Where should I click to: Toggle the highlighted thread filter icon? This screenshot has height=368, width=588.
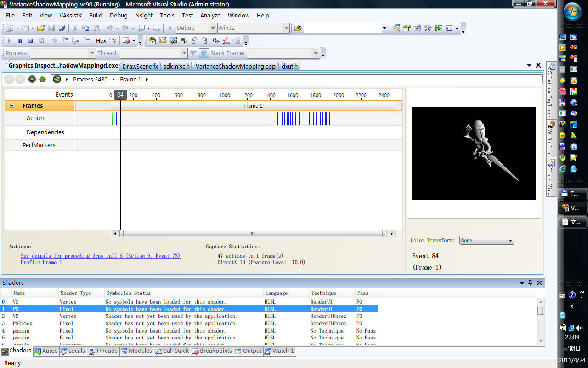[x=204, y=53]
